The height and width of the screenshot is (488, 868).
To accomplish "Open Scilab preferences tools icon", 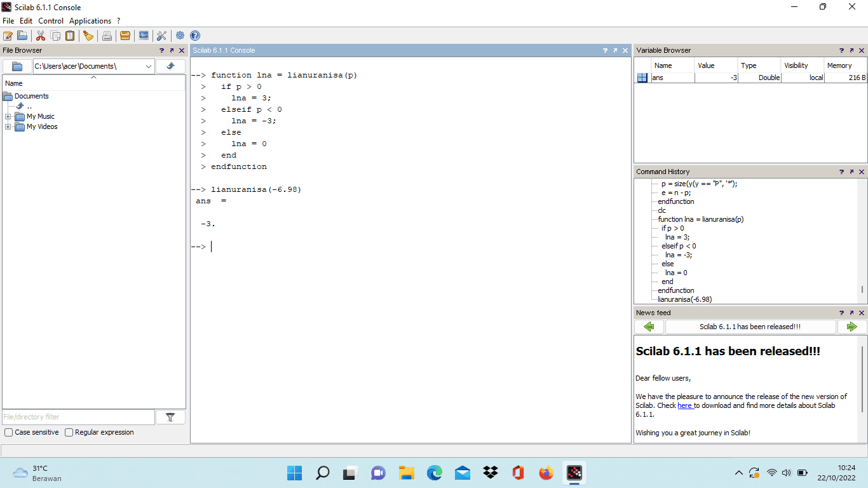I will pyautogui.click(x=161, y=36).
